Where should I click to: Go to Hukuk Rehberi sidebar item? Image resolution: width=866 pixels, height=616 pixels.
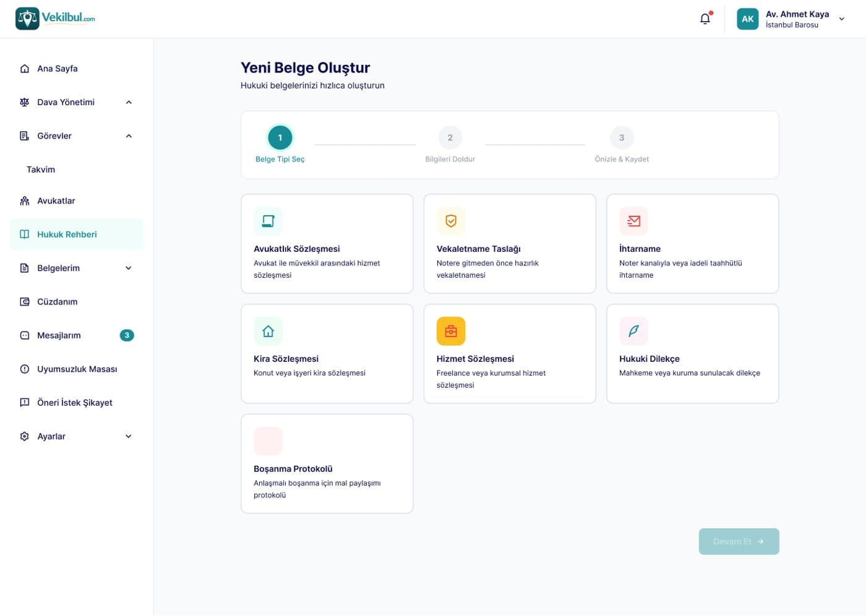click(x=77, y=234)
